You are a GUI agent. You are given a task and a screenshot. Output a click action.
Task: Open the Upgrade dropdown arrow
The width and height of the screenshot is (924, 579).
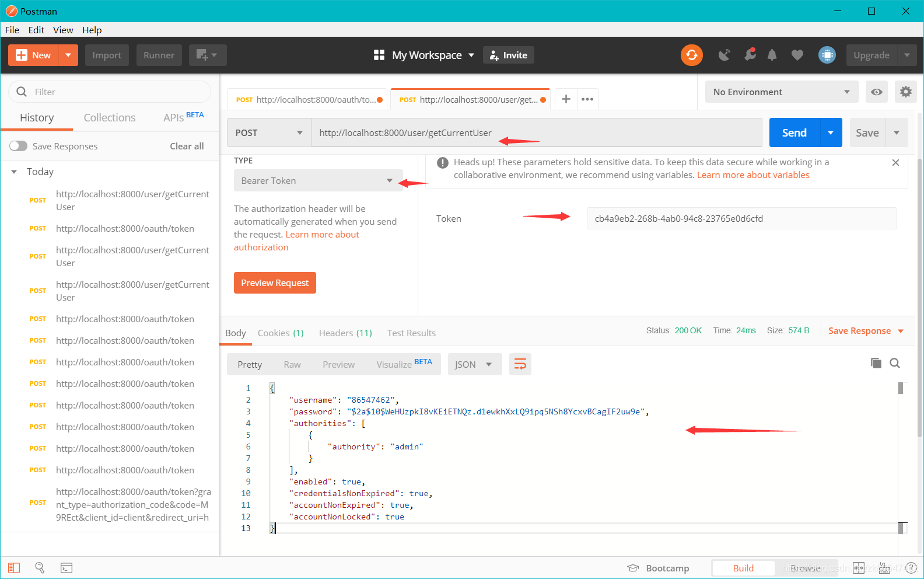pos(907,55)
